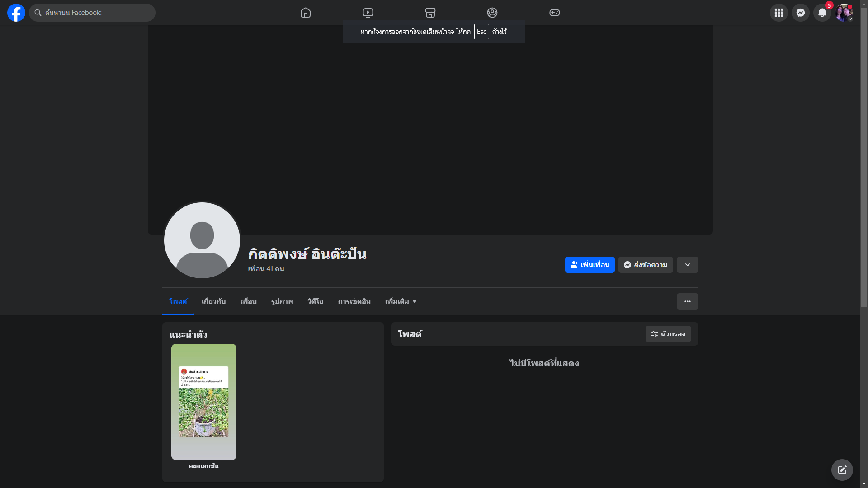Open the Marketplace storefront icon
868x488 pixels.
(430, 13)
